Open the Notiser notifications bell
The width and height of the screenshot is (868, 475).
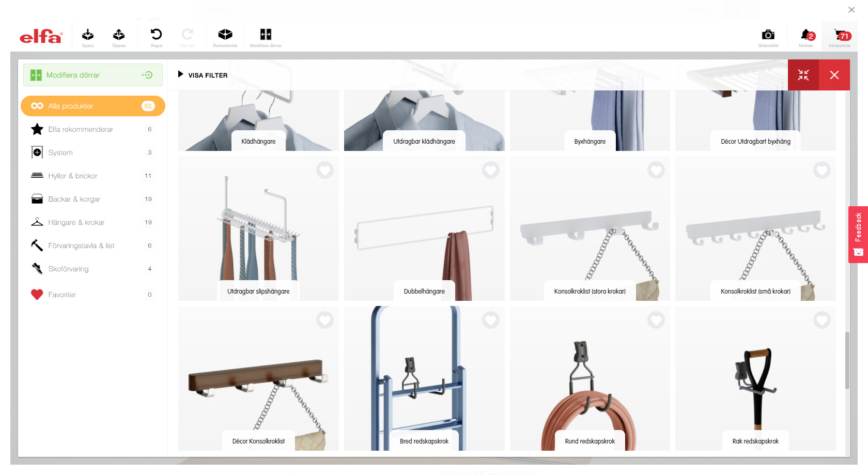pyautogui.click(x=805, y=36)
